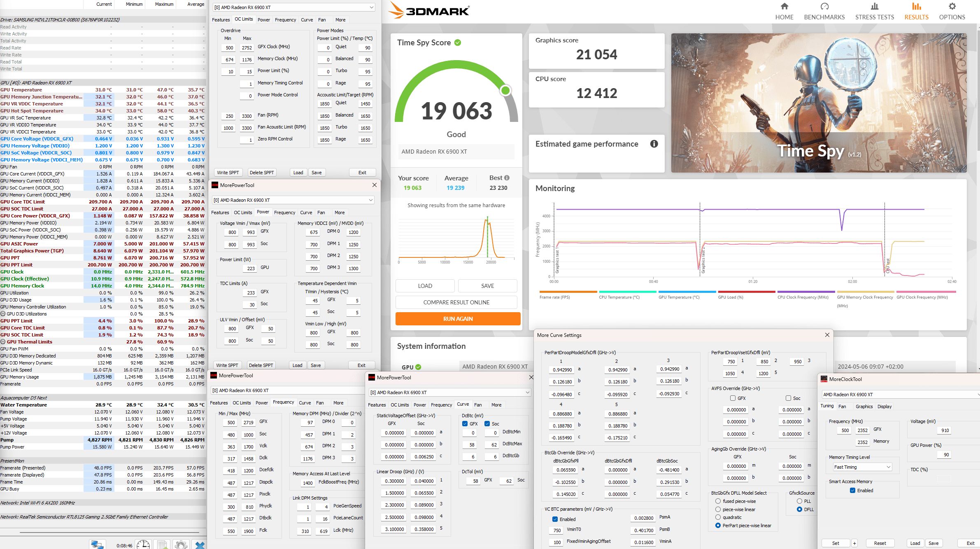Viewport: 980px width, 549px height.
Task: Uncheck Smart Access Memory Enabled checkbox
Action: tap(852, 491)
